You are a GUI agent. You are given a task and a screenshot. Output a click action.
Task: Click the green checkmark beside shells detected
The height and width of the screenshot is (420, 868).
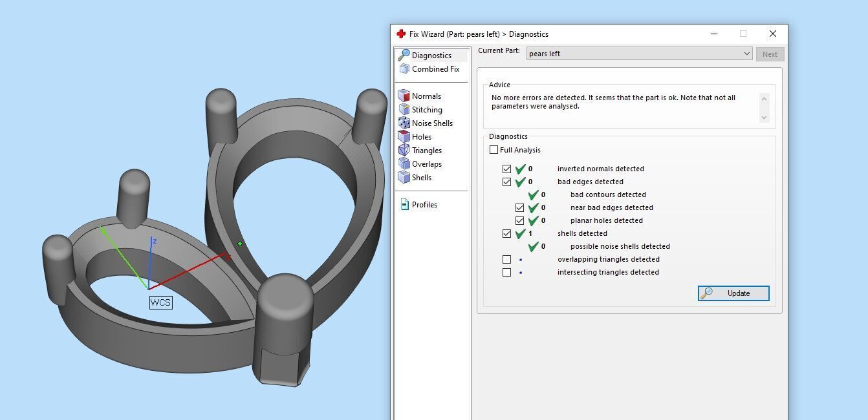(520, 233)
